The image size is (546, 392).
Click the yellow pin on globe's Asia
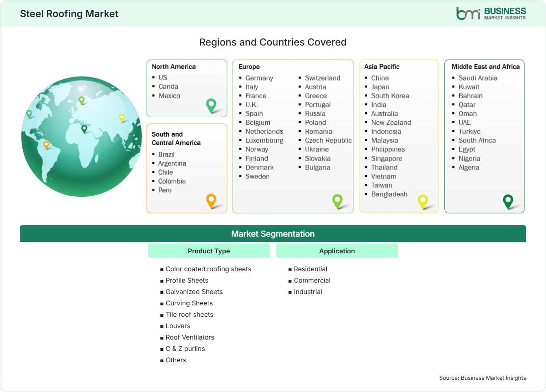tap(122, 118)
